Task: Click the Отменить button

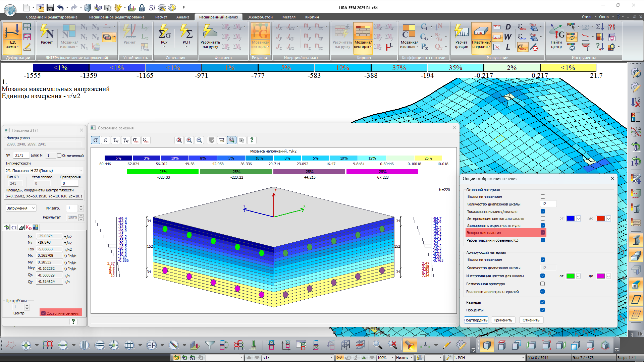Action: point(531,320)
